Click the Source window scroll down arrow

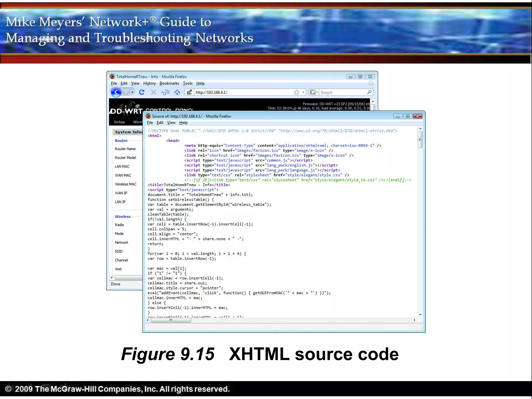420,315
